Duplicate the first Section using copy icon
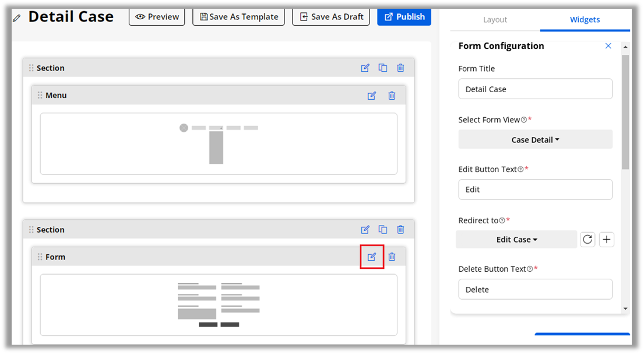Screen dimensions: 644x354 383,68
